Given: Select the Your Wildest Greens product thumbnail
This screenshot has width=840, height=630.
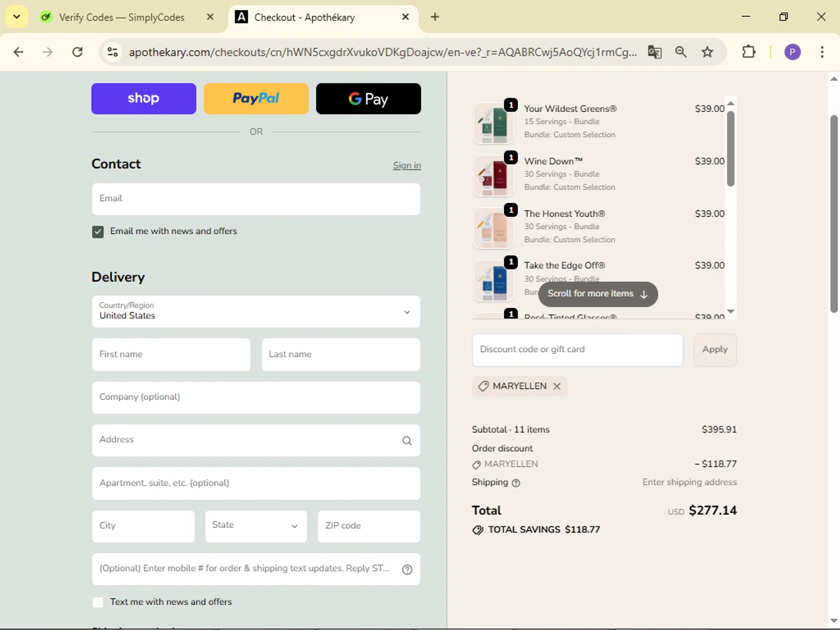Looking at the screenshot, I should [493, 123].
